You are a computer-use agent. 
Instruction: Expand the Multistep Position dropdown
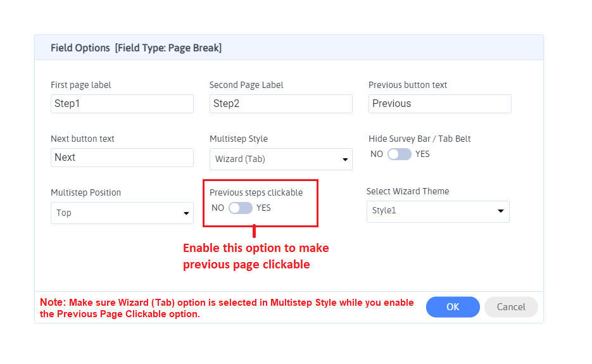[x=122, y=213]
